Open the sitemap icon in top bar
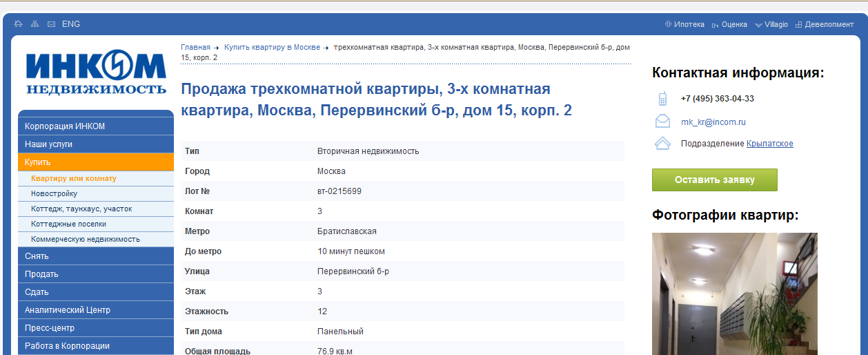 35,24
